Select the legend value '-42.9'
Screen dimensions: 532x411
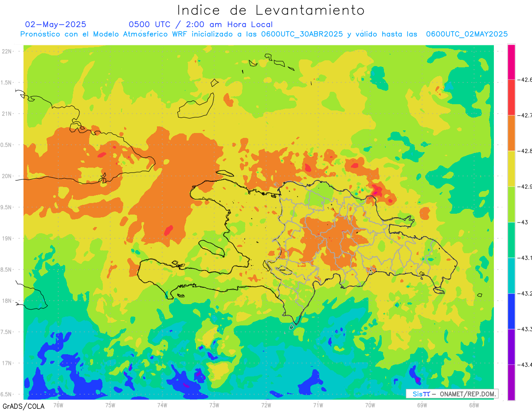click(525, 187)
